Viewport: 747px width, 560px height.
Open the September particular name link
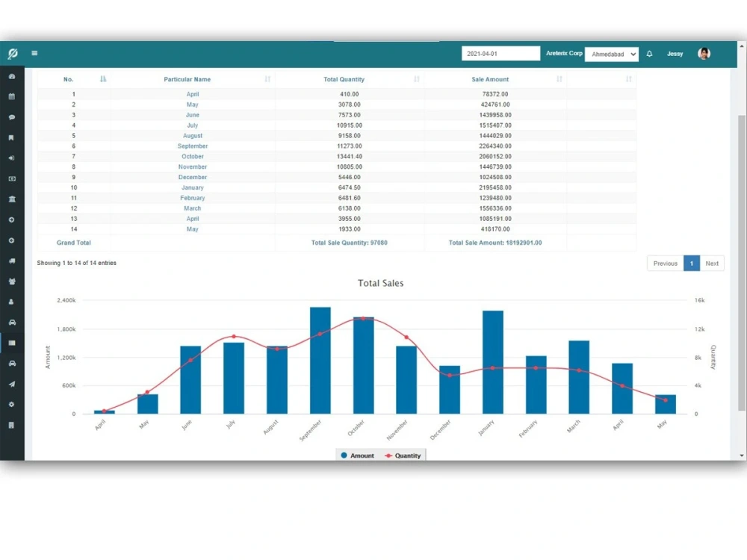(193, 146)
